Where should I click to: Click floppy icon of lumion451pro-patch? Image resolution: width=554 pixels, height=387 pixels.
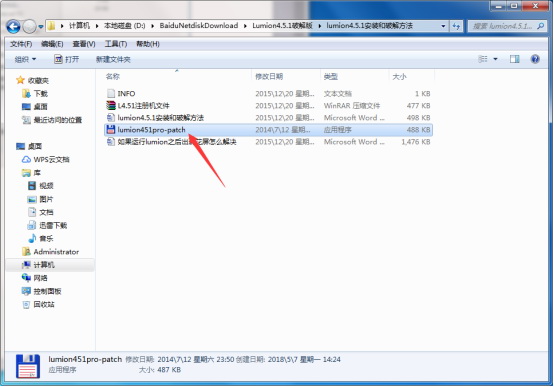[x=111, y=129]
